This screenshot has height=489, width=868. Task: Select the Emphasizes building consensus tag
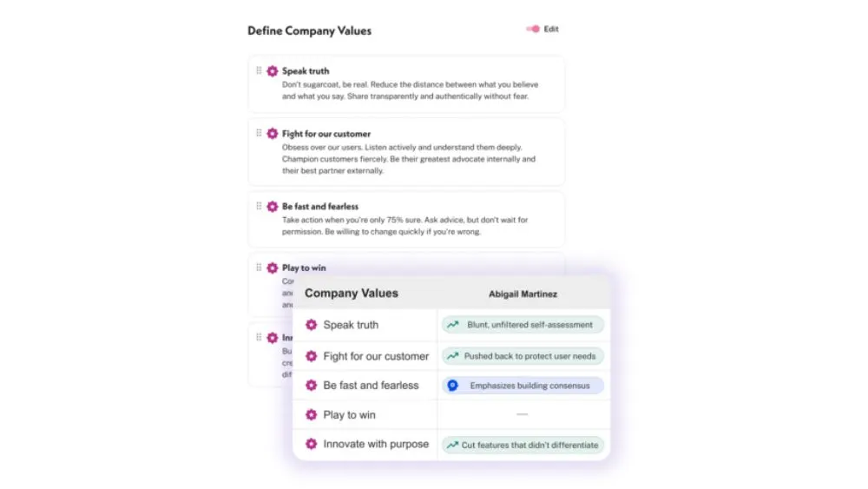tap(523, 386)
